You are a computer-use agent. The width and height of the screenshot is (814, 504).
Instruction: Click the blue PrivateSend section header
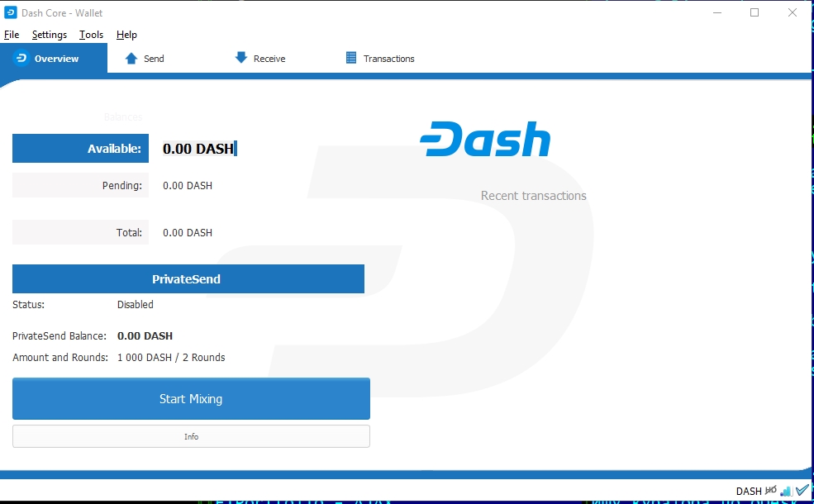pyautogui.click(x=188, y=278)
